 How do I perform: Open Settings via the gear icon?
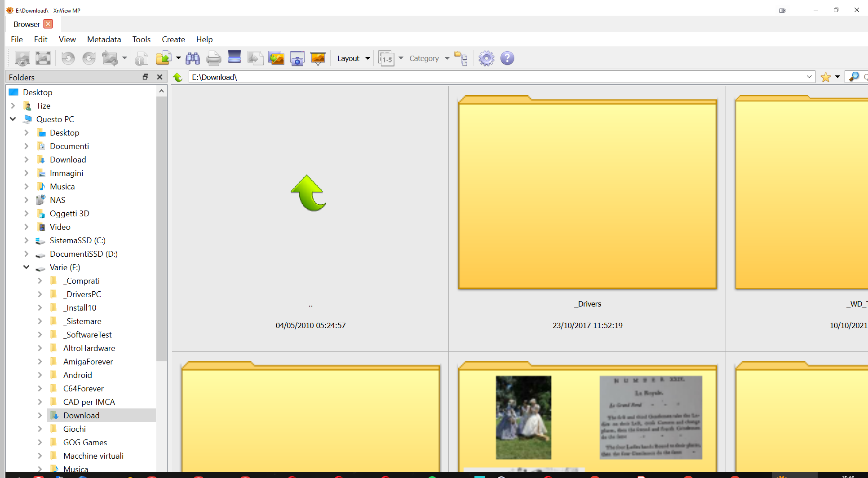click(486, 58)
